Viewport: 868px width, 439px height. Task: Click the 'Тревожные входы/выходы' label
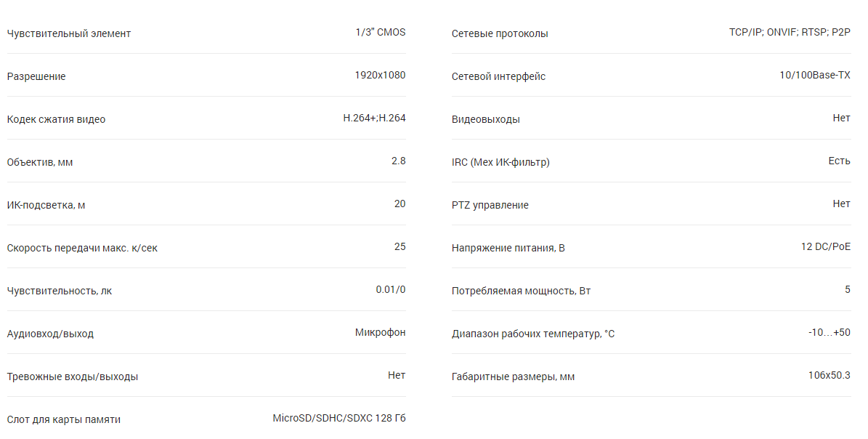pos(73,377)
